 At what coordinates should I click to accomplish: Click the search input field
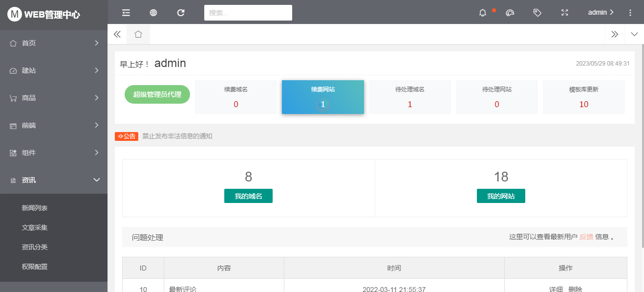point(248,12)
